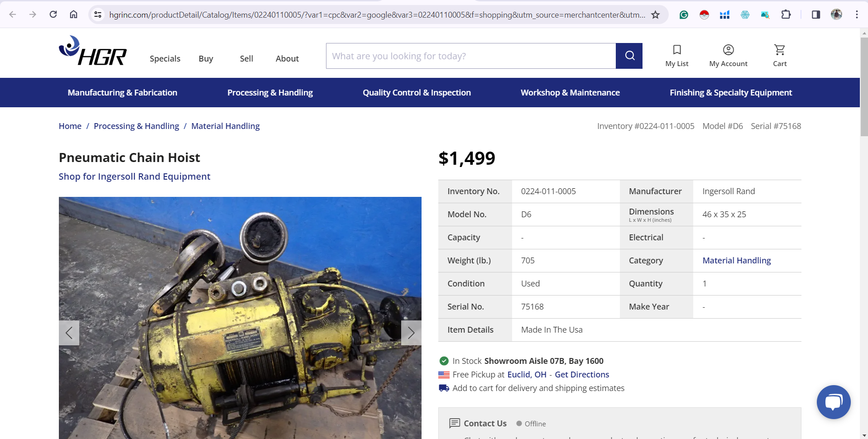
Task: Click the pneumatic chain hoist photo
Action: click(x=240, y=318)
